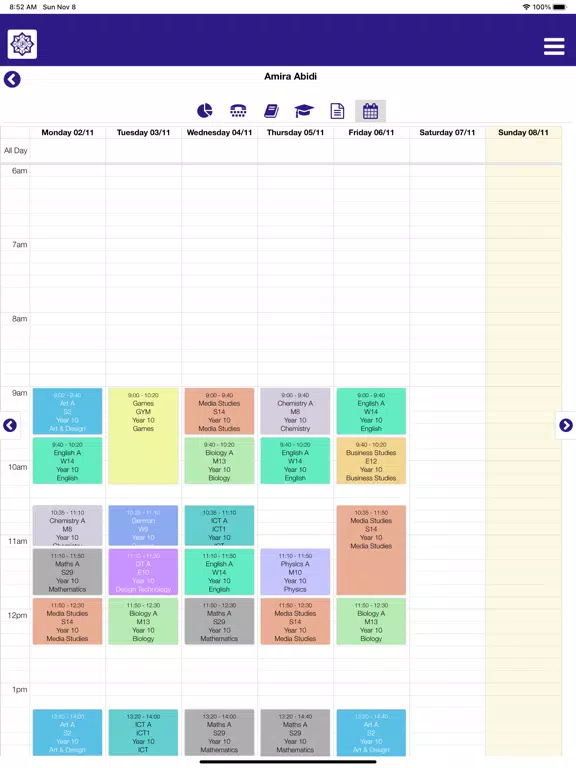Select Monday 02/11 column header
576x768 pixels.
click(68, 132)
